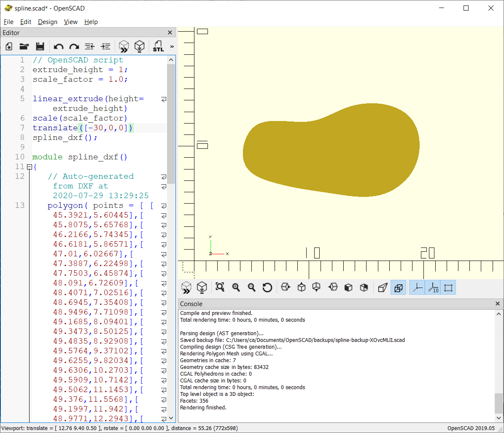Expand the editor toolbar overflow chevron

pyautogui.click(x=172, y=46)
